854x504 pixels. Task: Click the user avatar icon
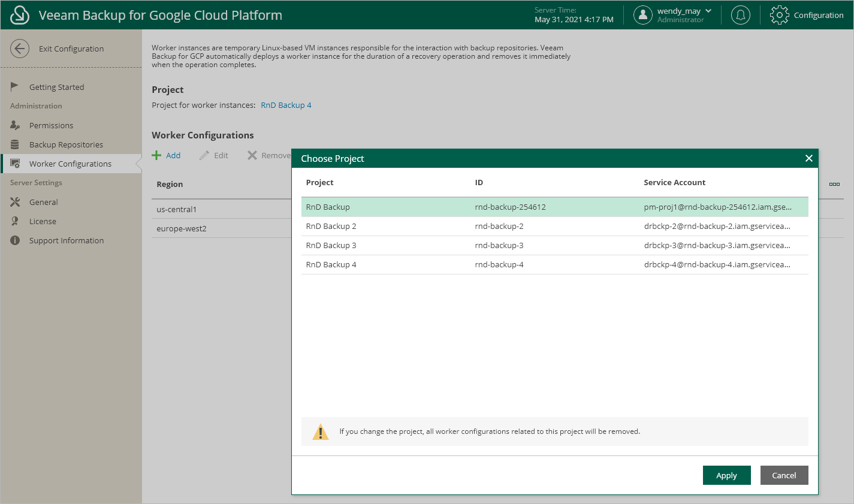(643, 15)
